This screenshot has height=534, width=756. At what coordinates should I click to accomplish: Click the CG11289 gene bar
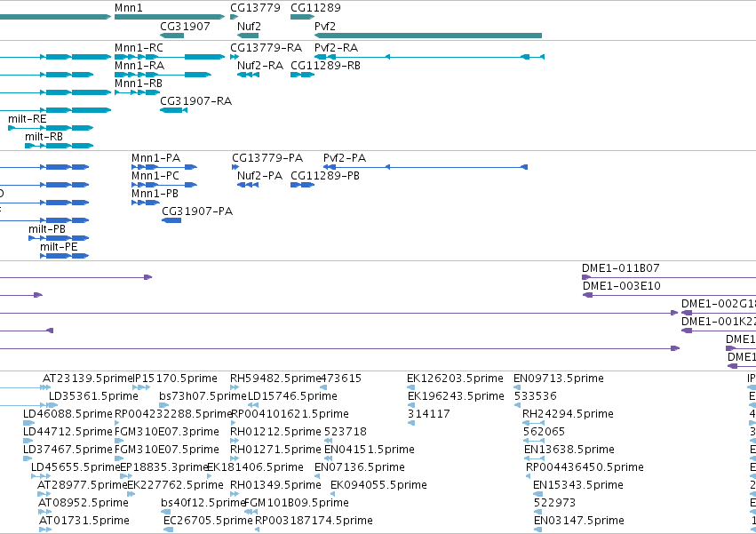302,17
